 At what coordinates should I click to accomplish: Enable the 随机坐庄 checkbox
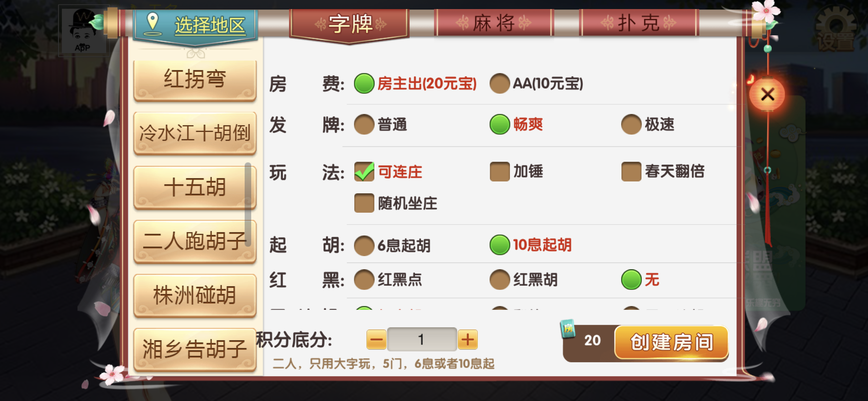coord(364,203)
